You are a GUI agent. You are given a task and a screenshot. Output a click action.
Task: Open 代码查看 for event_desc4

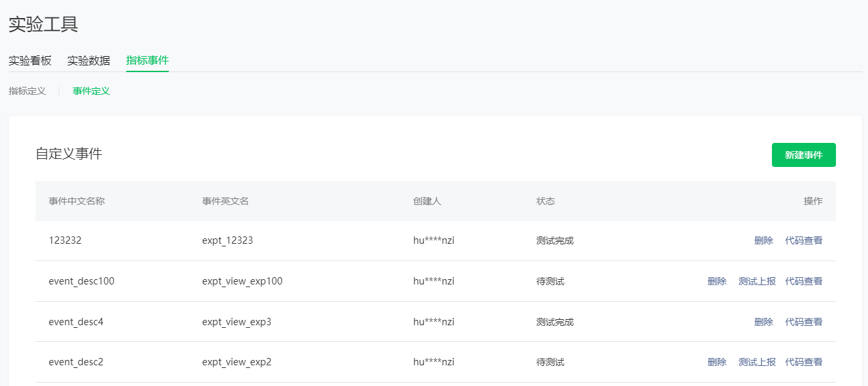803,322
